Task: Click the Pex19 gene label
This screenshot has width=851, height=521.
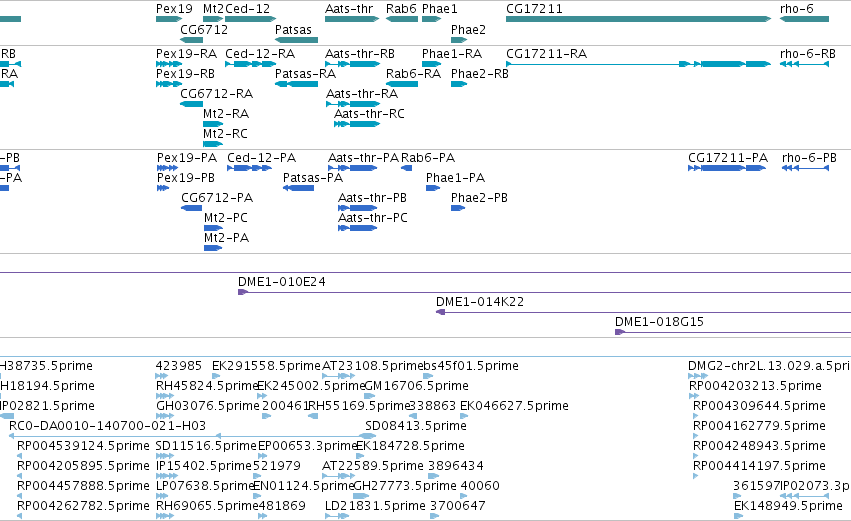Action: [174, 9]
